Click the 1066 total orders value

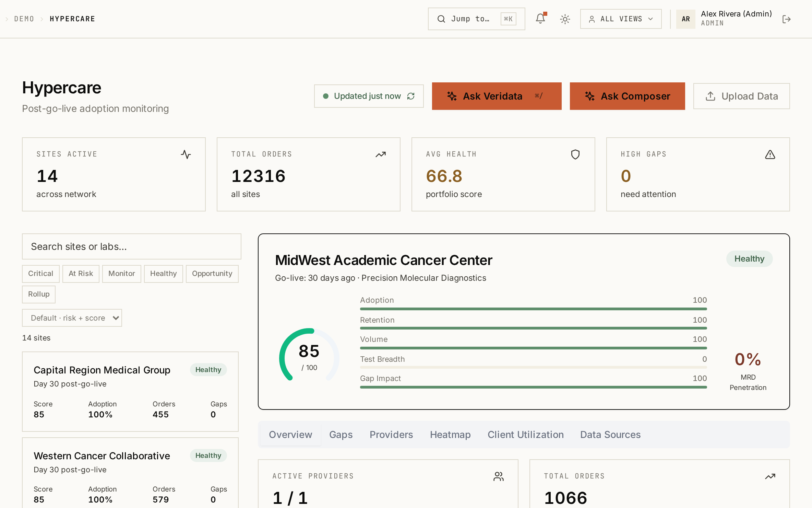[566, 498]
